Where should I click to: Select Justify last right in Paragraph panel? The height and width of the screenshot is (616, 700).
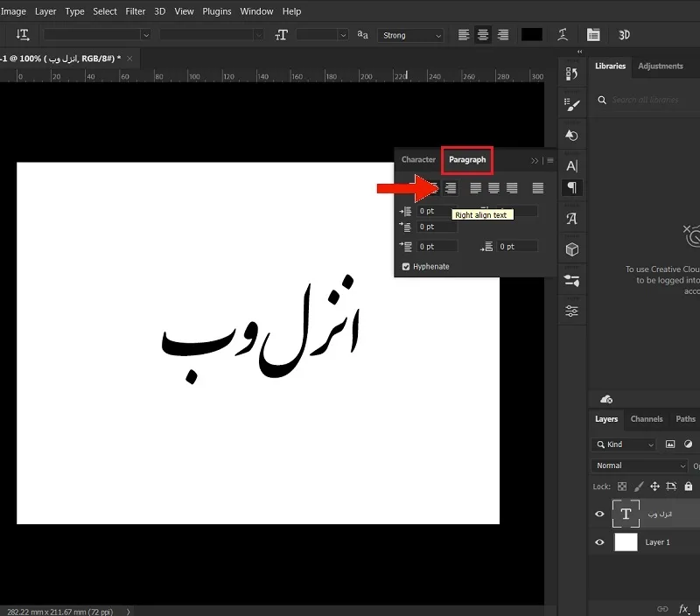(512, 188)
